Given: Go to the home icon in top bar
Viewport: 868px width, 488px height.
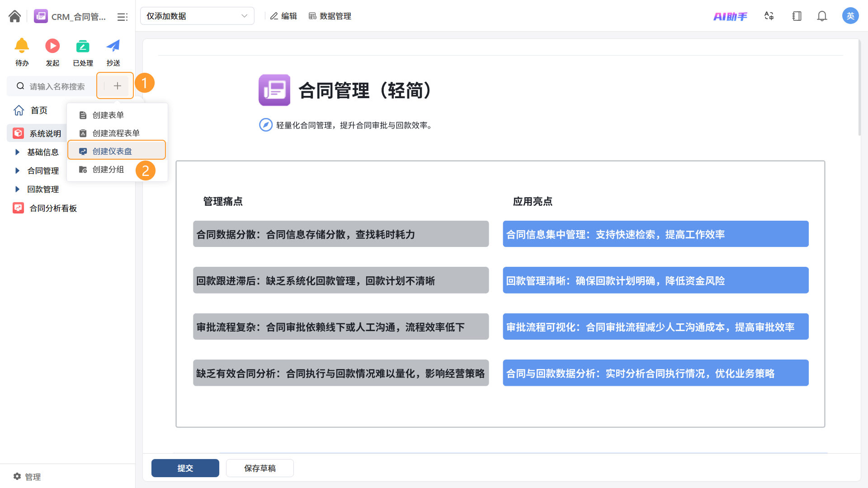Looking at the screenshot, I should point(14,16).
